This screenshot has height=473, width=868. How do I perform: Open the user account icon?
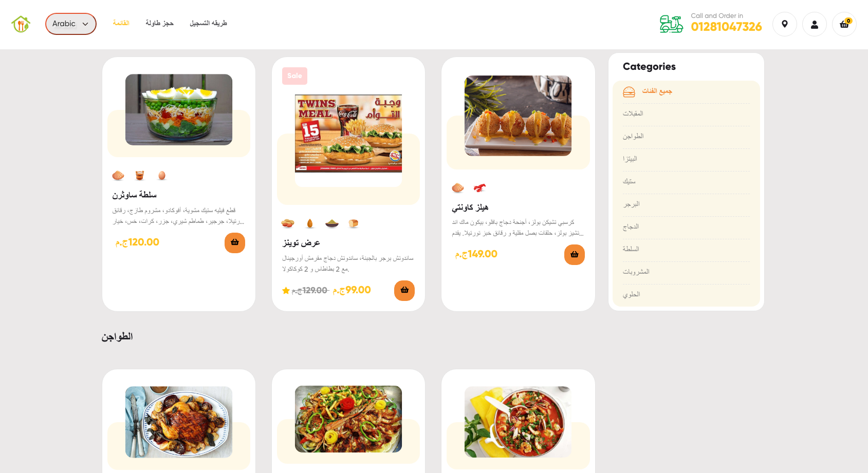coord(815,24)
